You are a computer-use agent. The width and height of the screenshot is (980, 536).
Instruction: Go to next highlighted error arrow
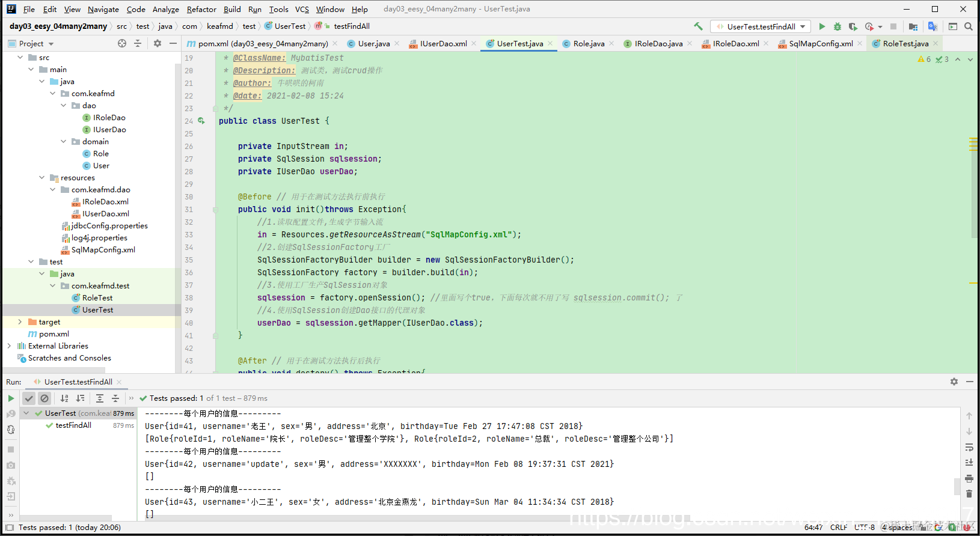coord(970,59)
